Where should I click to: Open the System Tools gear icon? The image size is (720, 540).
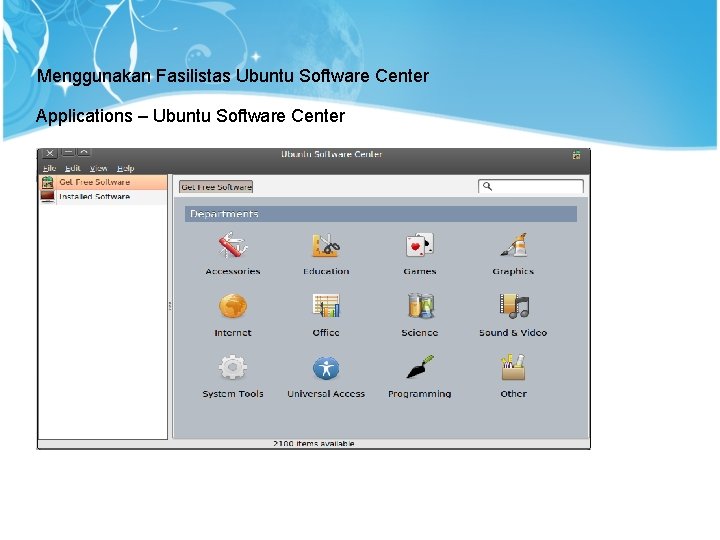pyautogui.click(x=233, y=367)
